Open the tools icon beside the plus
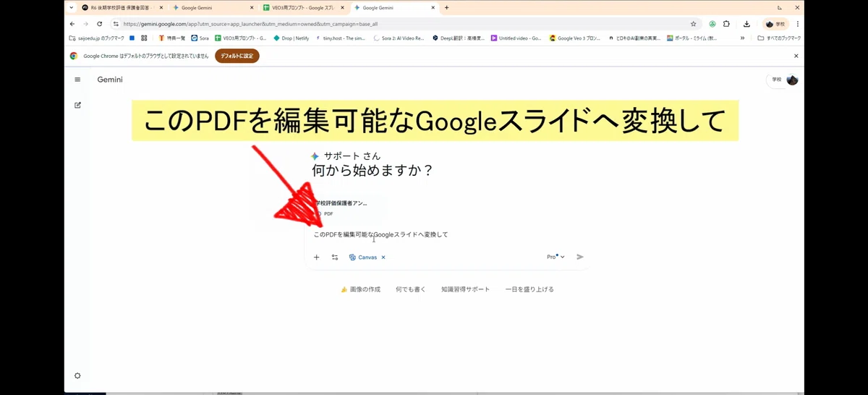Viewport: 868px width, 395px height. click(335, 257)
